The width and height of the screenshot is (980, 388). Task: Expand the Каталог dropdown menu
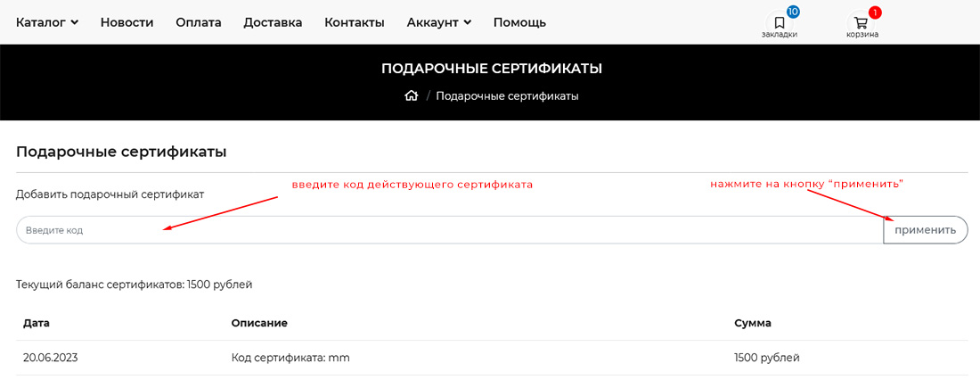[x=47, y=22]
